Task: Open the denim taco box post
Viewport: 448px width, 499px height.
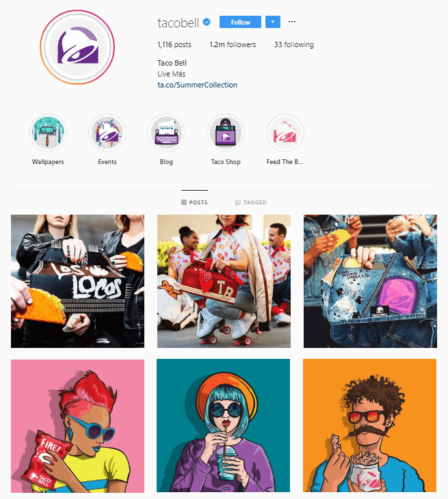Action: [x=370, y=281]
